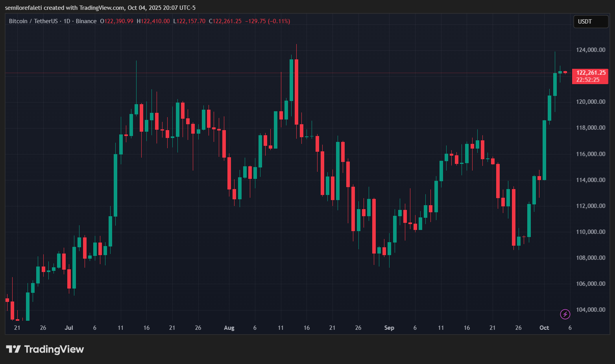The width and height of the screenshot is (615, 364).
Task: Select the Aug marker on time axis
Action: (x=229, y=328)
